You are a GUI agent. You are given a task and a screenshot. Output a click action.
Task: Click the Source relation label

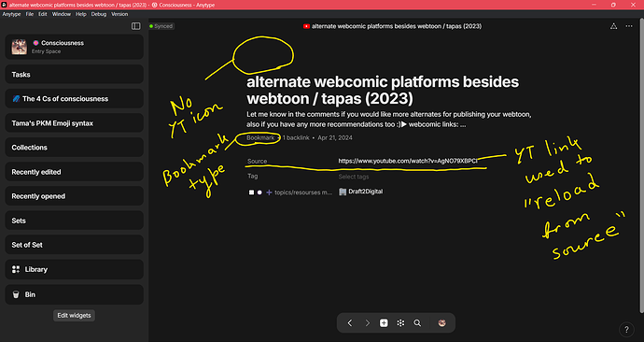(257, 161)
